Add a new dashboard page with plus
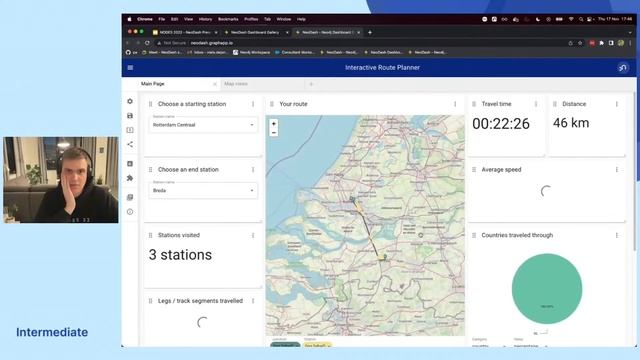The height and width of the screenshot is (360, 640). click(311, 84)
